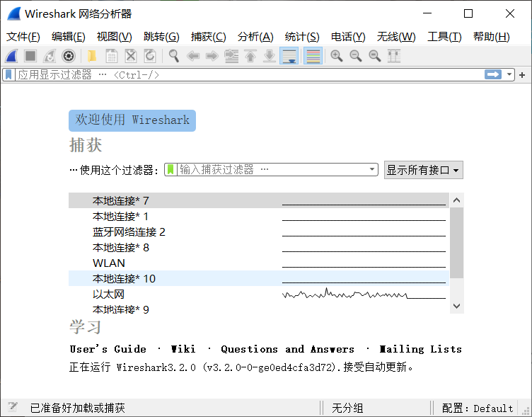Apply display filter with the blue arrow
The height and width of the screenshot is (417, 532).
click(x=492, y=74)
